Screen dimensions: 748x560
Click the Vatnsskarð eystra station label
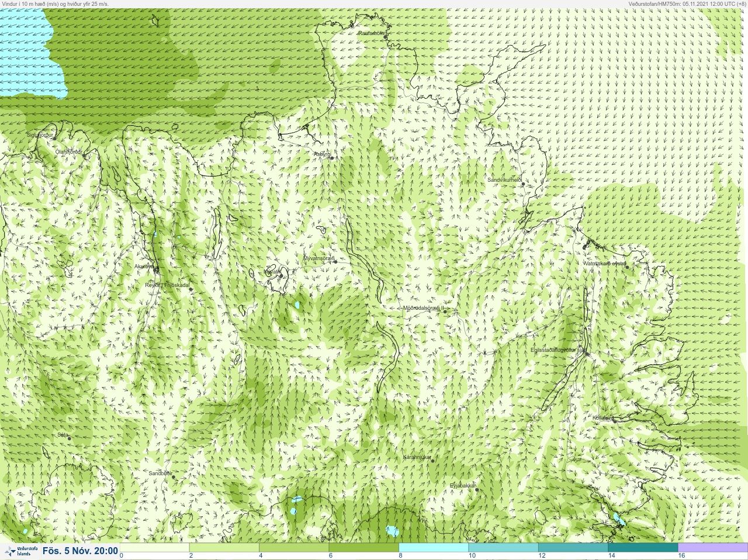coord(604,264)
